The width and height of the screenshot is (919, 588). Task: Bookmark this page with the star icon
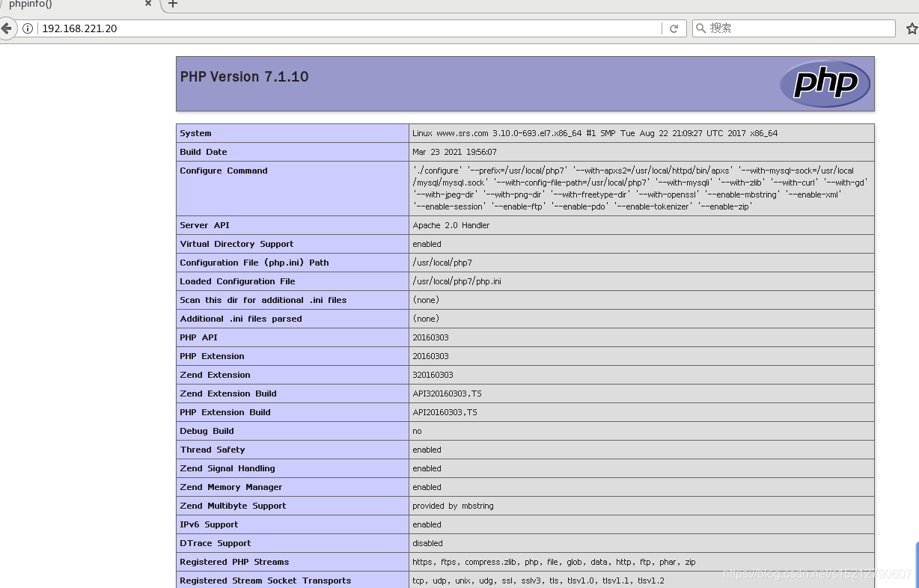[912, 28]
